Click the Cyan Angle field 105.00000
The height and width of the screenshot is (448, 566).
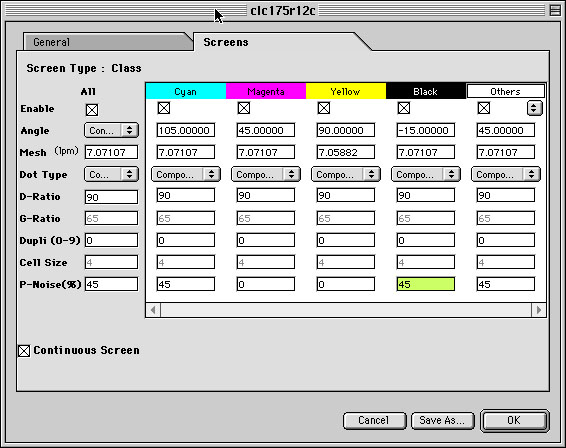[x=186, y=130]
